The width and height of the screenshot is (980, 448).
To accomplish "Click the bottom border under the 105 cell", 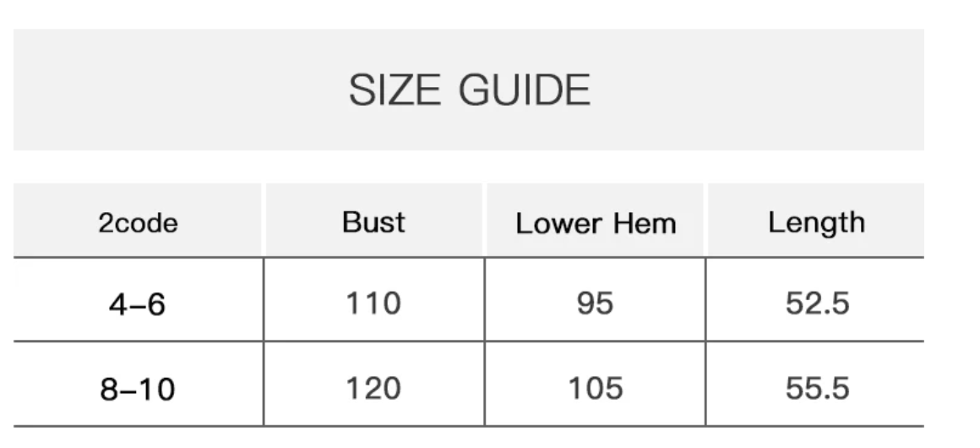I will (x=595, y=425).
